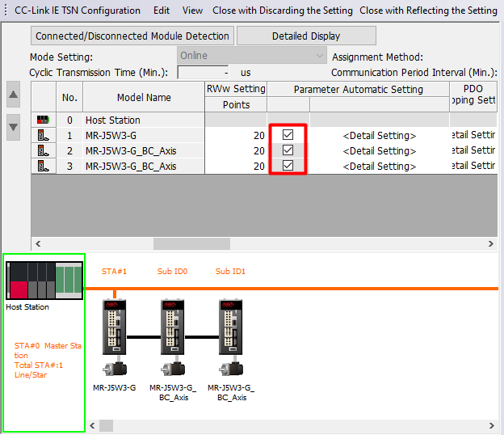
Task: Click Connected/Disconnected Module Detection button
Action: pyautogui.click(x=133, y=36)
